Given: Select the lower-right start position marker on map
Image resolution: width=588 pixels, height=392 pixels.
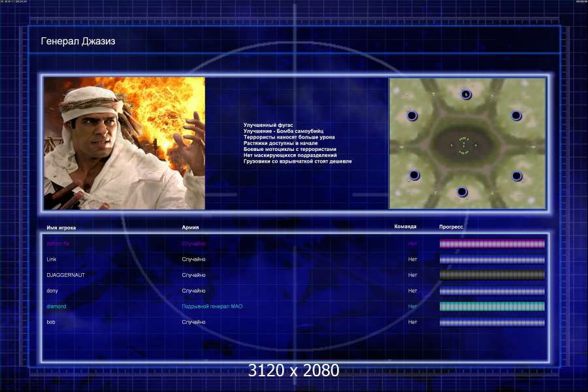Looking at the screenshot, I should pyautogui.click(x=517, y=176).
